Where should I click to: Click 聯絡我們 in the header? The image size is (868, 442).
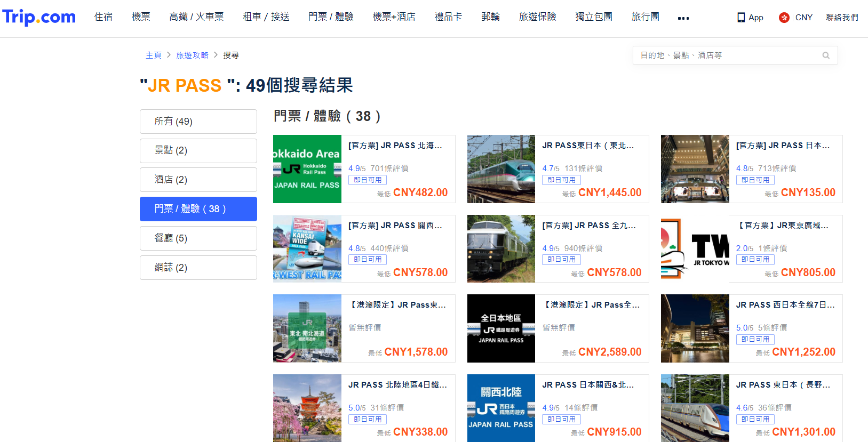tap(842, 18)
